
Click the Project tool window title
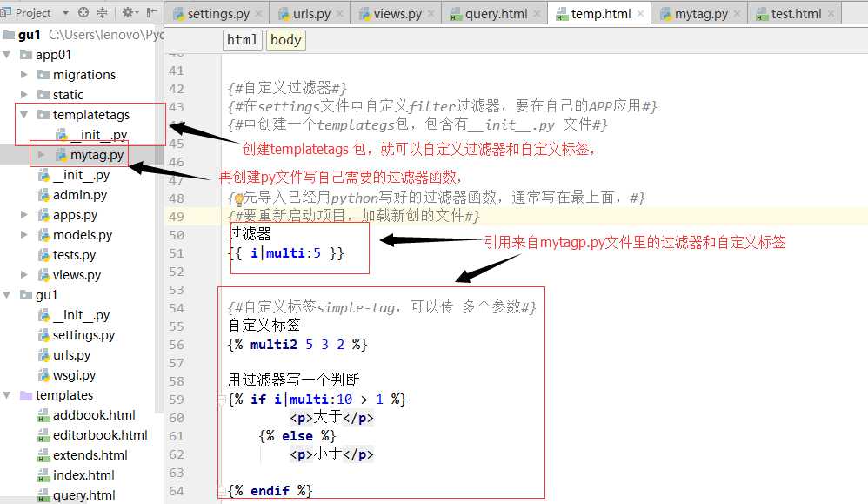pos(33,13)
